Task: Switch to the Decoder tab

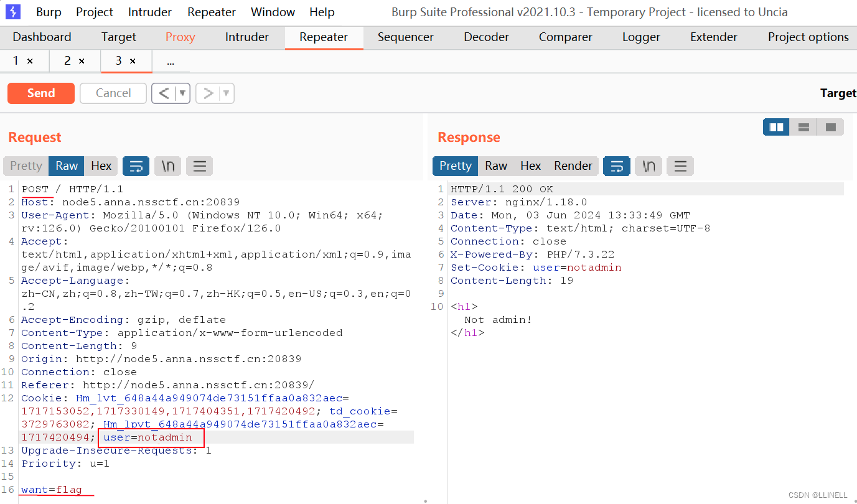Action: pos(487,37)
